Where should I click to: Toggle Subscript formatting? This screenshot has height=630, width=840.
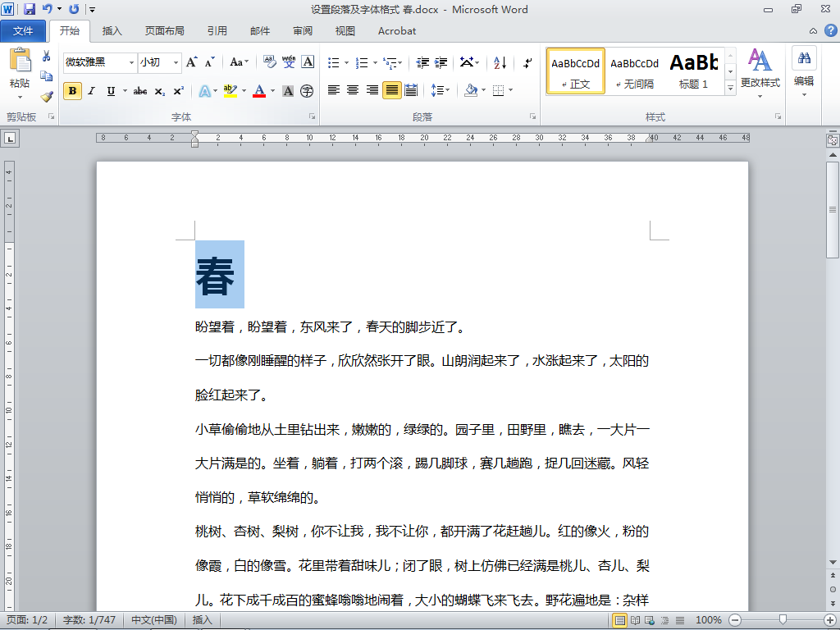click(160, 91)
